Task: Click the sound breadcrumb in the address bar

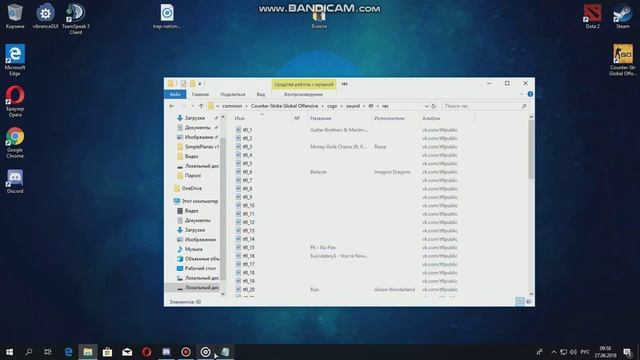Action: (353, 106)
